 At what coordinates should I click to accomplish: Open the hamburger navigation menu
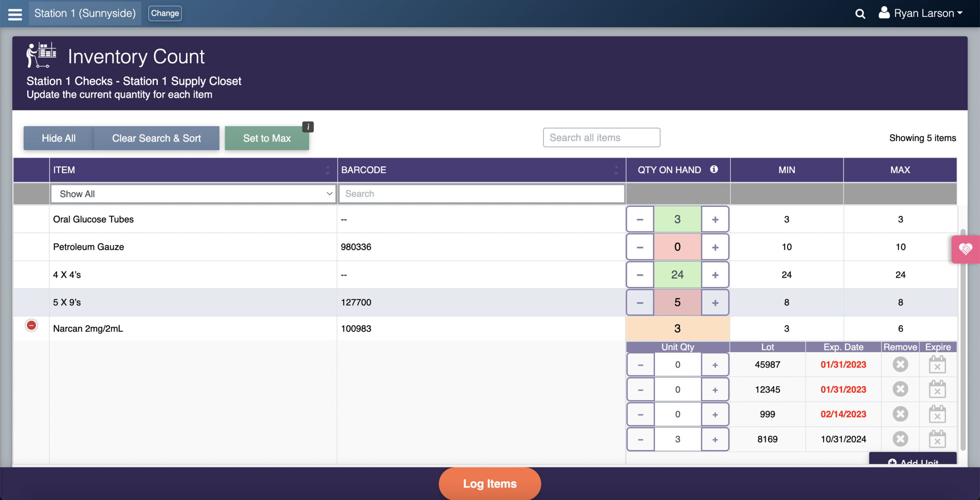pyautogui.click(x=15, y=14)
